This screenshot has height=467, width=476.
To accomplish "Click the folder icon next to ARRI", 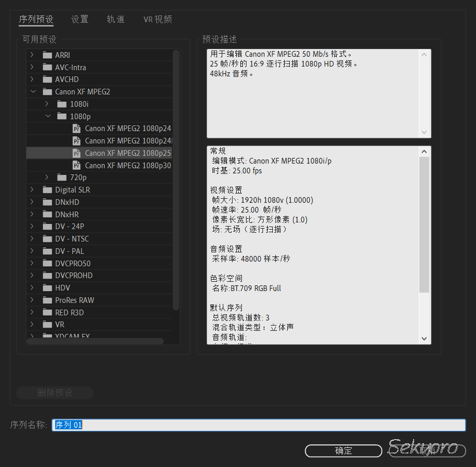I will 46,55.
